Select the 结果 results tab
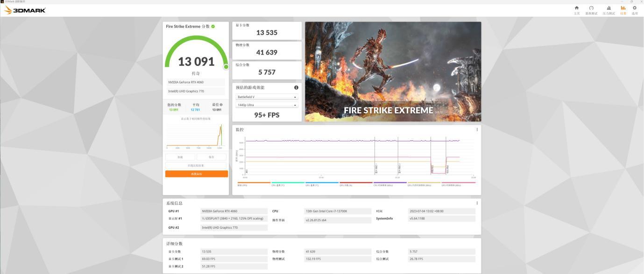The width and height of the screenshot is (644, 274). [x=623, y=10]
